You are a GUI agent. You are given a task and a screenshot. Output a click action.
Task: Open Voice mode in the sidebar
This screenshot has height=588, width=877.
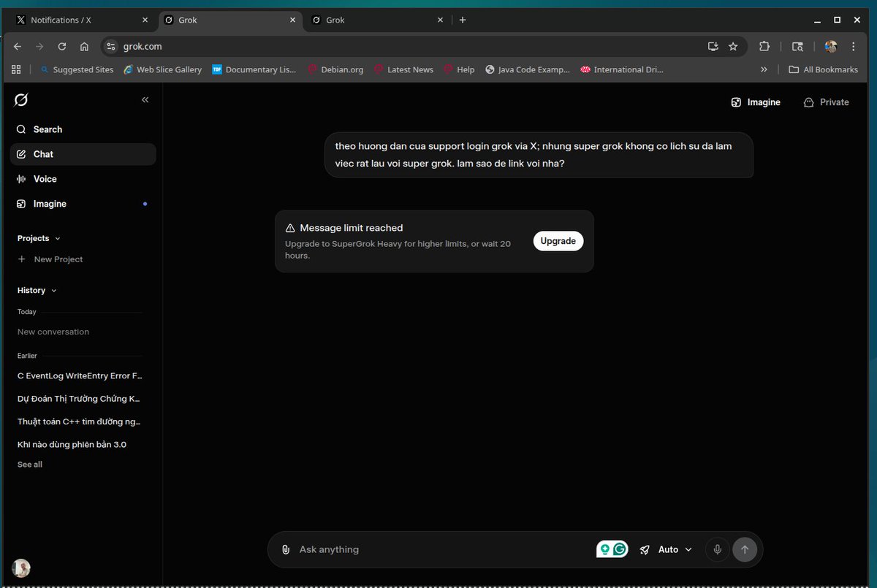click(83, 179)
